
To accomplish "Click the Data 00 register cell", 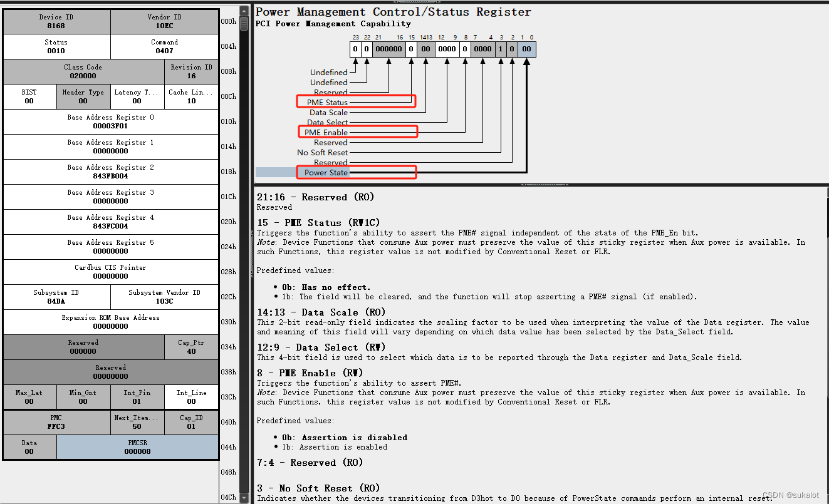I will pos(29,448).
